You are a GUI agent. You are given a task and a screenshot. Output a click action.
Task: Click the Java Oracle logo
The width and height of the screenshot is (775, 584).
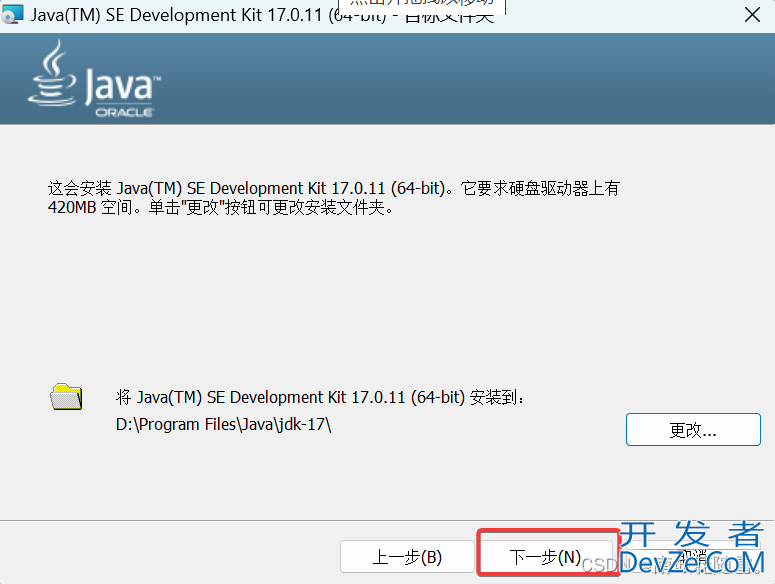[94, 79]
